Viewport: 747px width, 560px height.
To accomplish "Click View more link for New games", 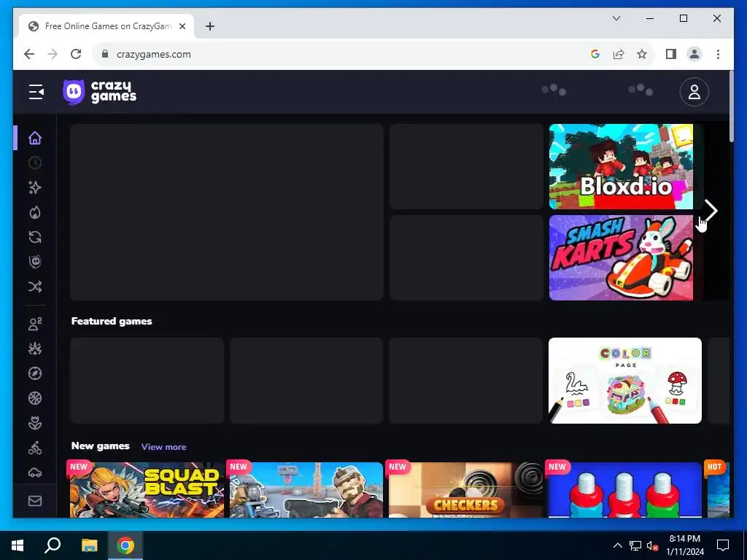I will pos(163,447).
